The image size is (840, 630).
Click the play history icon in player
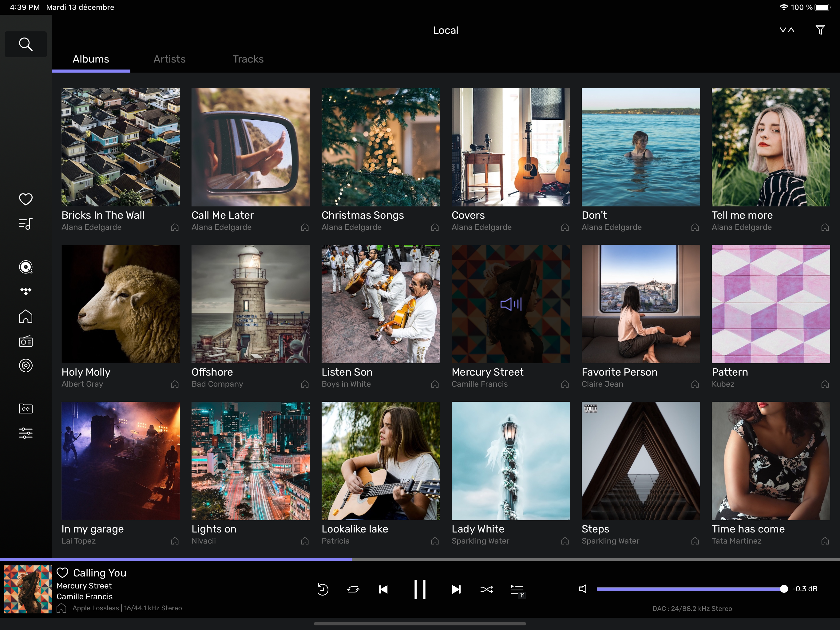323,589
